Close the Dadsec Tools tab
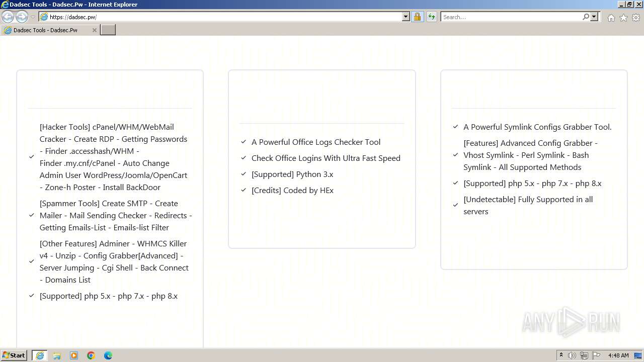The image size is (644, 362). 95,30
